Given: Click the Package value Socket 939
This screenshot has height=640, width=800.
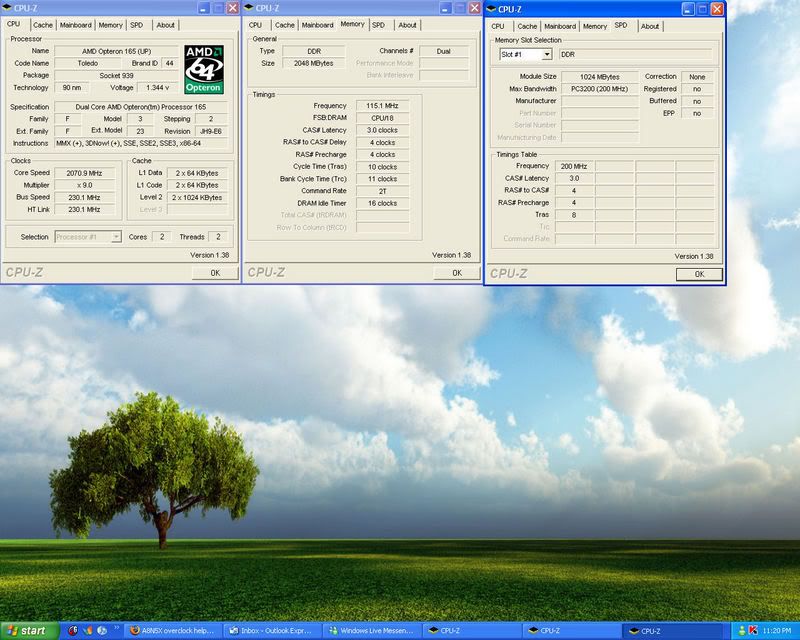Looking at the screenshot, I should tap(116, 76).
